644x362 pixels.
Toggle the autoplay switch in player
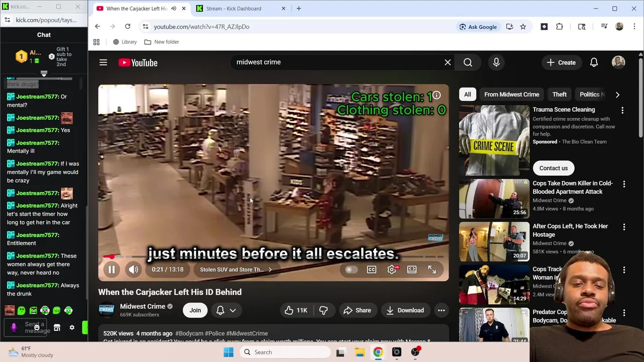[351, 269]
